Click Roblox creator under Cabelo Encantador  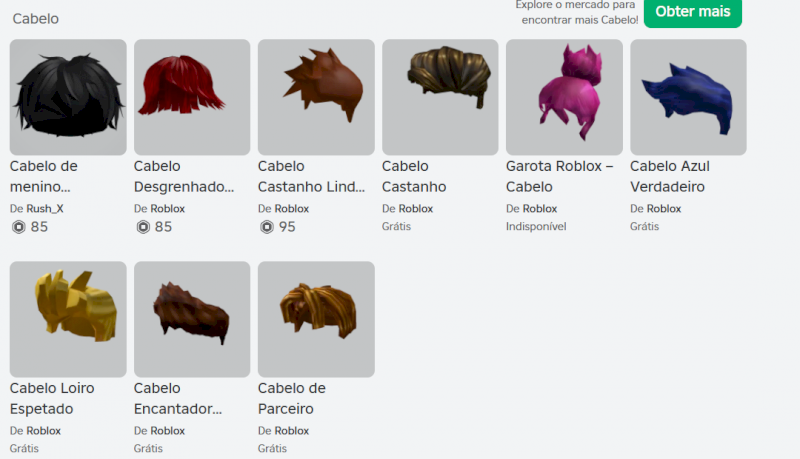tap(168, 431)
